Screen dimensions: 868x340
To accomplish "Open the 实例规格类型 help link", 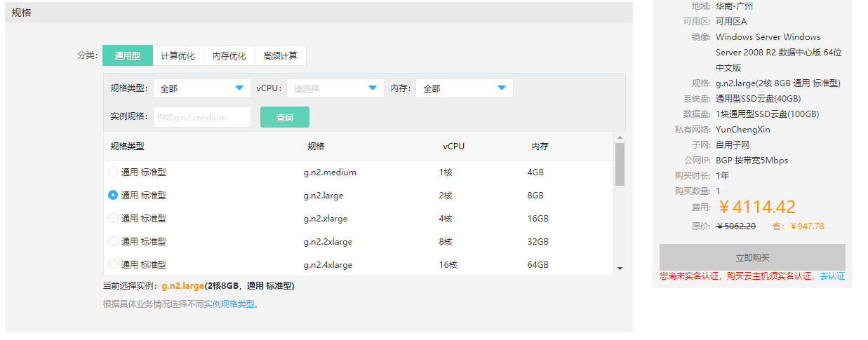I will 229,304.
